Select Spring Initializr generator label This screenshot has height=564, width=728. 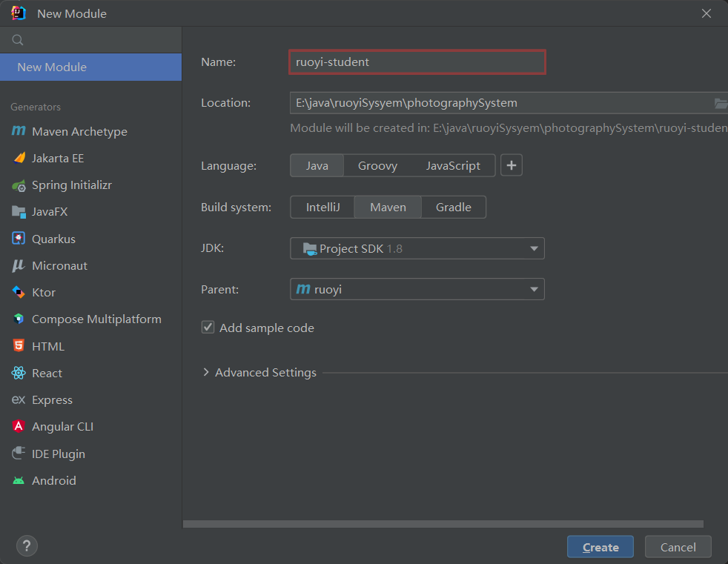tap(72, 185)
